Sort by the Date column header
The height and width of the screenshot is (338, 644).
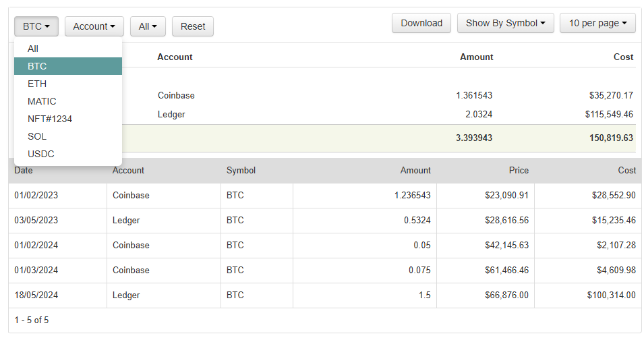24,171
